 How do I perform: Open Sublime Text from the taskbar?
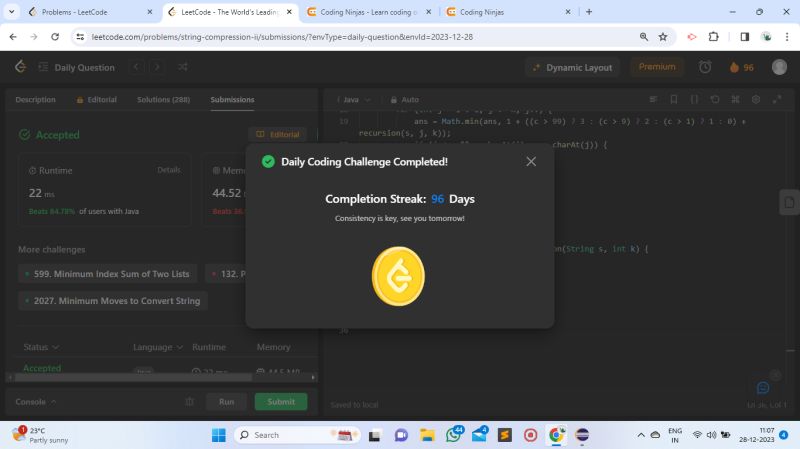pos(505,435)
